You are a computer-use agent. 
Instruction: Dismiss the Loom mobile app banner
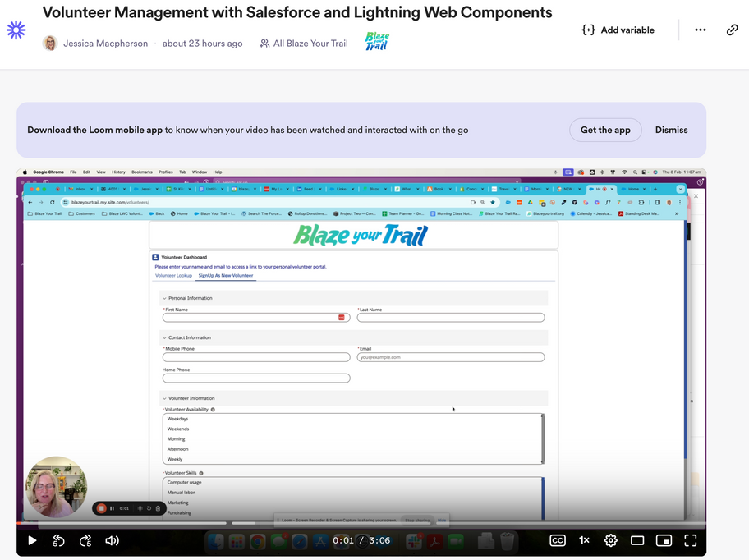[x=671, y=130]
